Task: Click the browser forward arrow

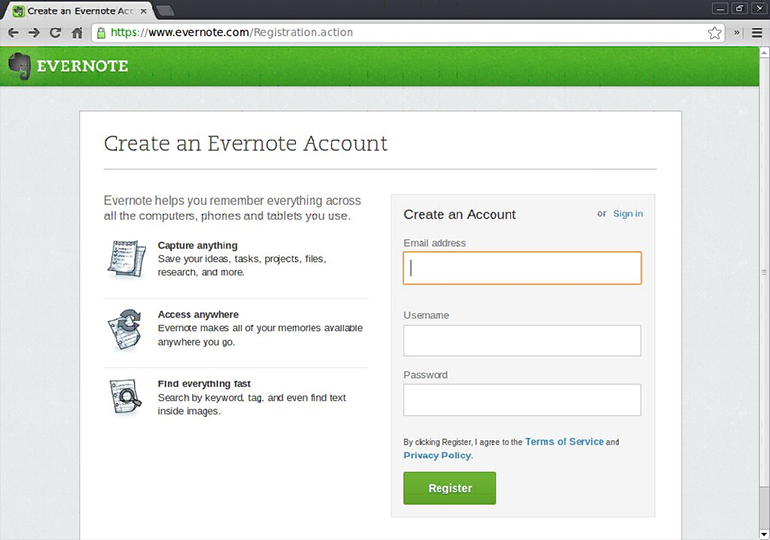Action: pos(34,32)
